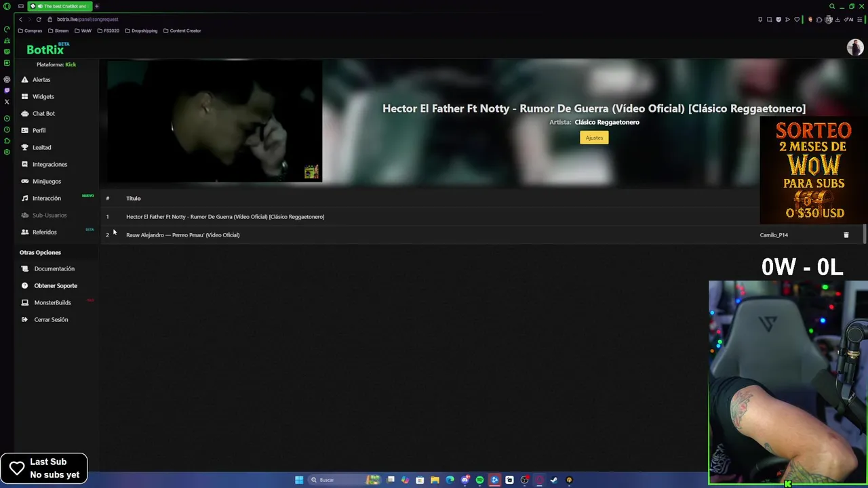
Task: Open the Widgets section
Action: 42,96
